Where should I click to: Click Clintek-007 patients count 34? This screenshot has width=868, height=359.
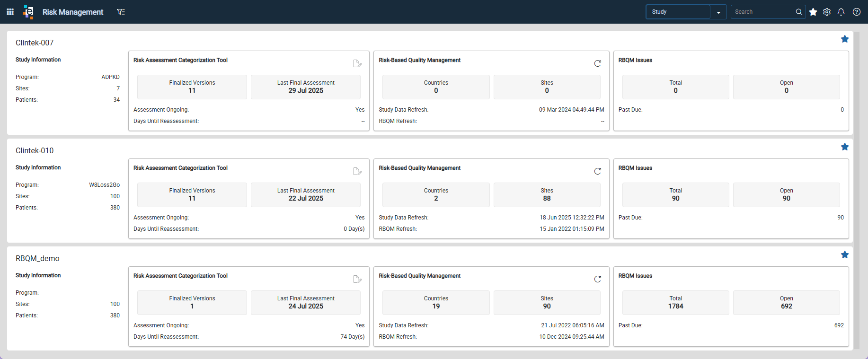pos(116,100)
